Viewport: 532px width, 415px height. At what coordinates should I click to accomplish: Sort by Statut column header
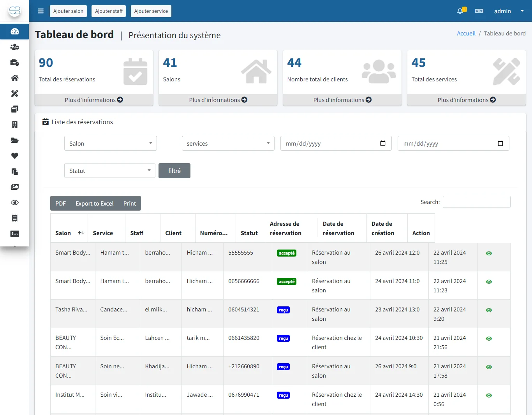[250, 228]
